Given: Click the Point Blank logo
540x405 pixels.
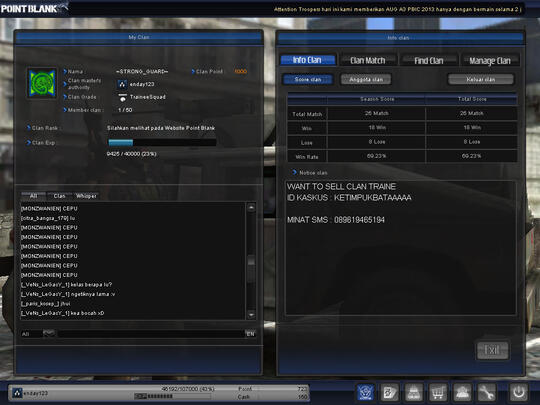Looking at the screenshot, I should tap(33, 8).
